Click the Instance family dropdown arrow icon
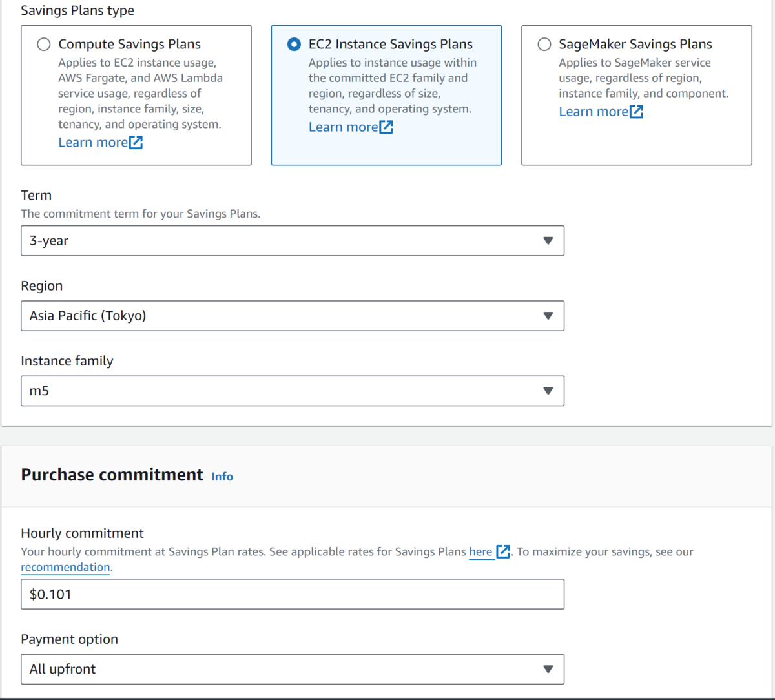The image size is (775, 700). (x=548, y=391)
